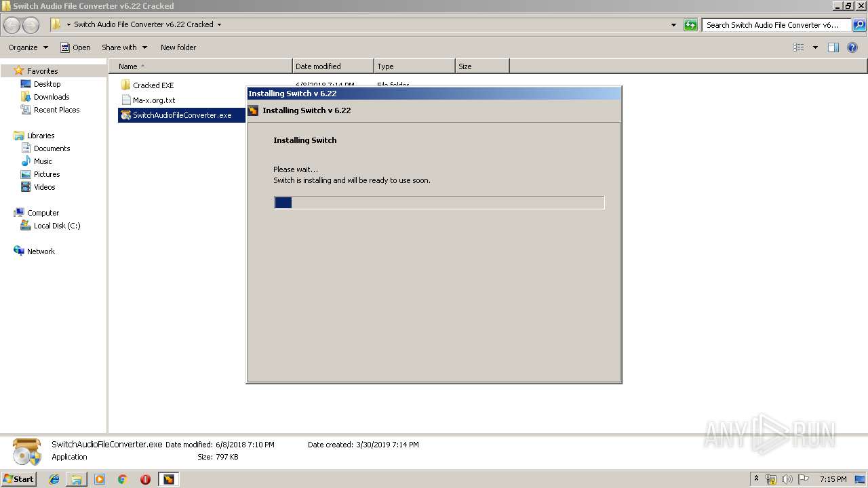868x488 pixels.
Task: Click the installation progress bar
Action: [439, 203]
